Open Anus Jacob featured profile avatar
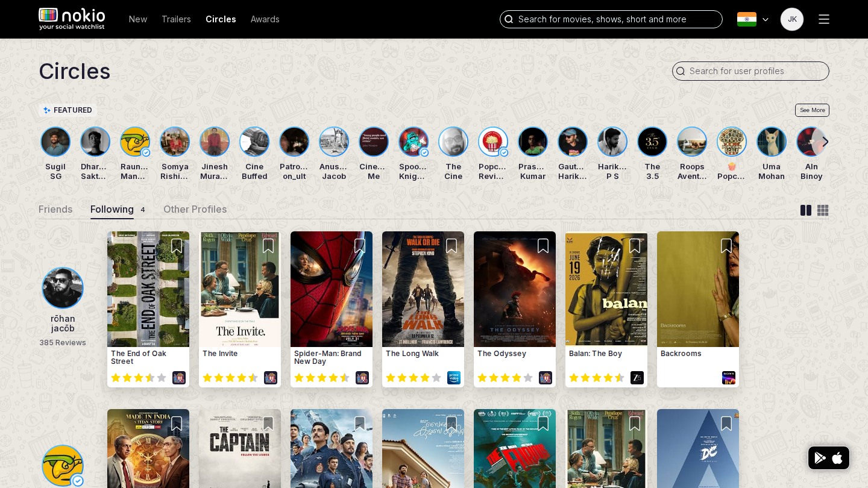The image size is (868, 488). 334,142
